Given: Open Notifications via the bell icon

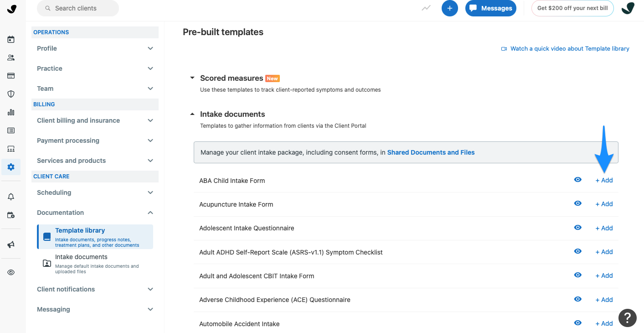Looking at the screenshot, I should pyautogui.click(x=11, y=196).
